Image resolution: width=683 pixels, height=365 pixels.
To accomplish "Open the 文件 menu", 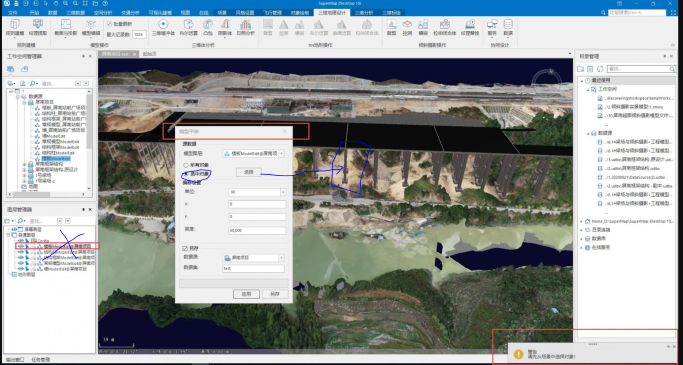I will point(13,13).
